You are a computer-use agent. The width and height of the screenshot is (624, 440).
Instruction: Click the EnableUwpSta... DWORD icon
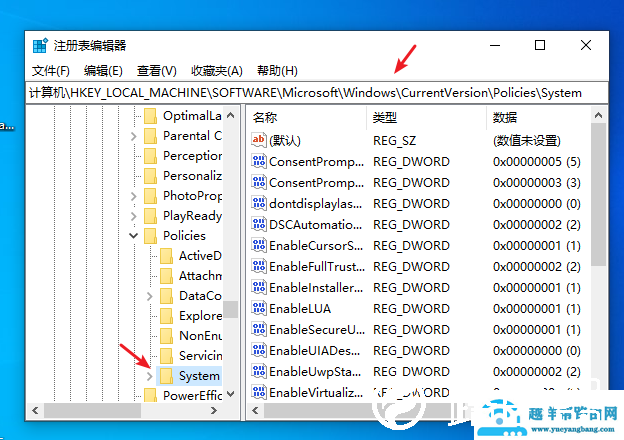(259, 372)
